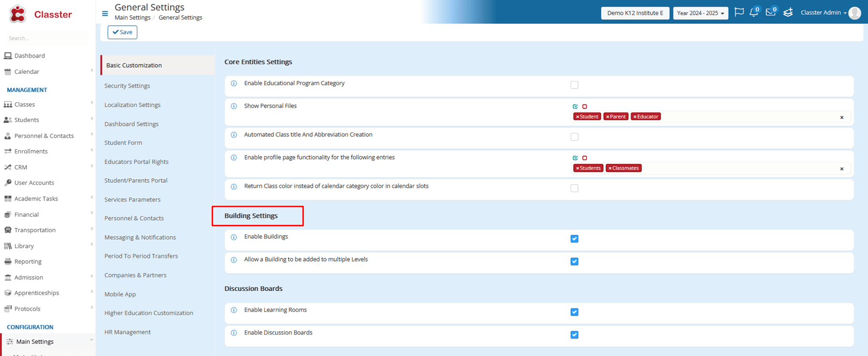This screenshot has width=868, height=356.
Task: Clear all Show Personal Files tags
Action: pos(842,117)
